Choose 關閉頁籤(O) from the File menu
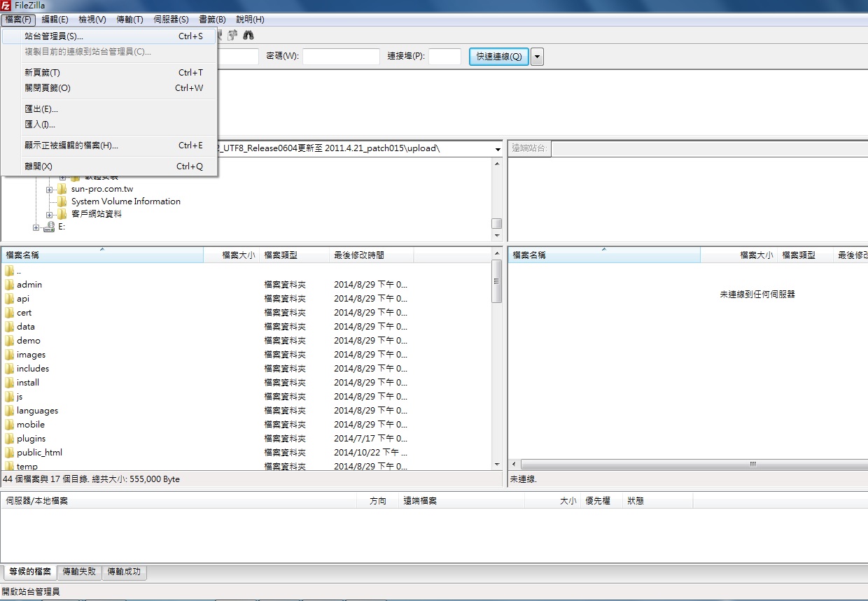Viewport: 868px width, 601px height. click(x=109, y=88)
